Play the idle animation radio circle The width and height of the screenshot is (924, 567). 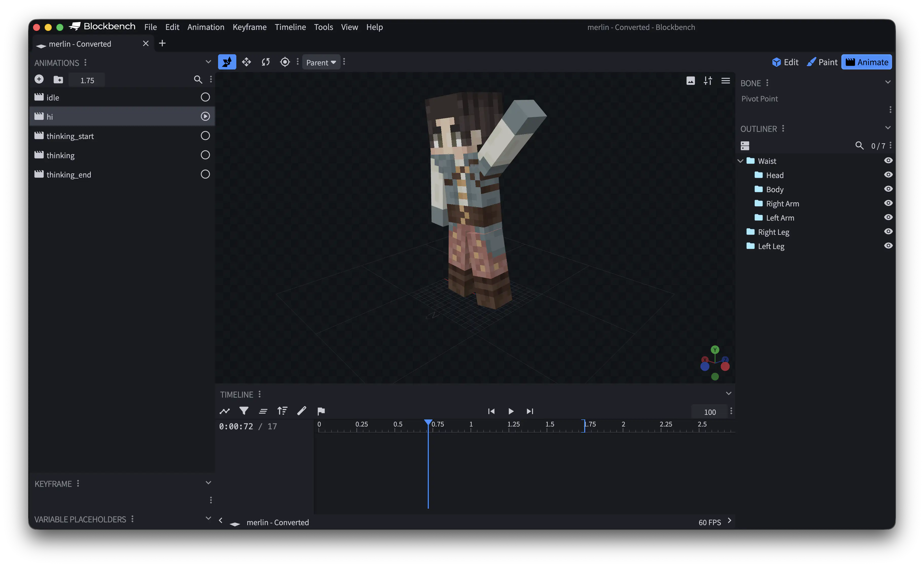coord(205,97)
